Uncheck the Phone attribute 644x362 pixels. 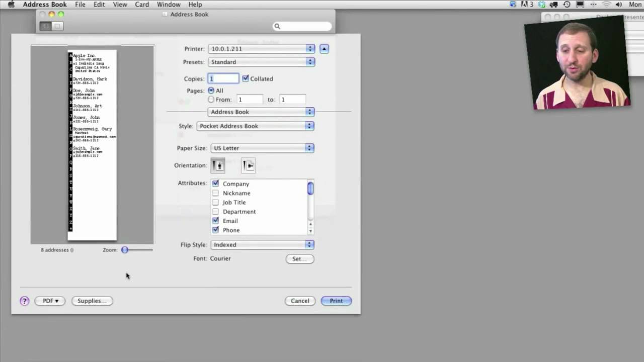tap(215, 230)
